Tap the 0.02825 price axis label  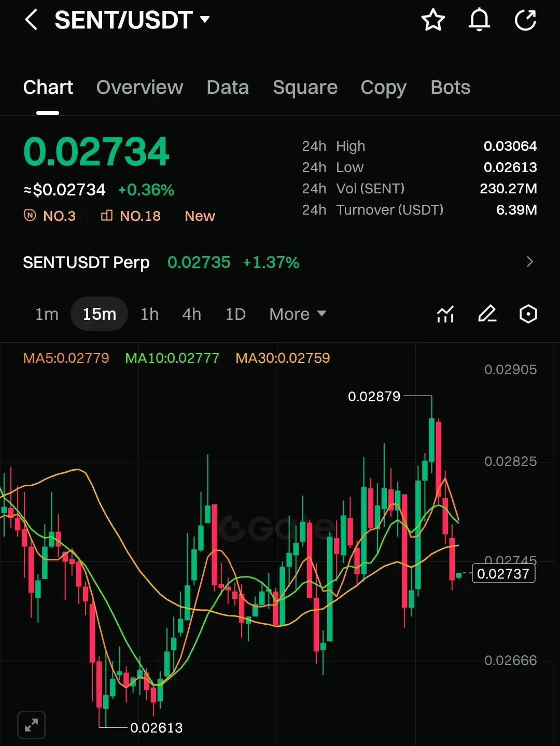pos(510,461)
